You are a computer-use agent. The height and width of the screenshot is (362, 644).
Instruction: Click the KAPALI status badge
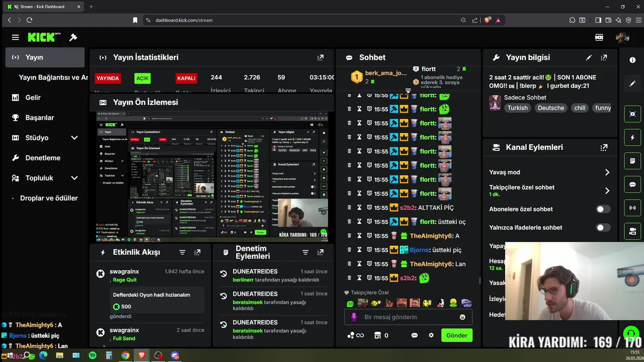point(186,78)
